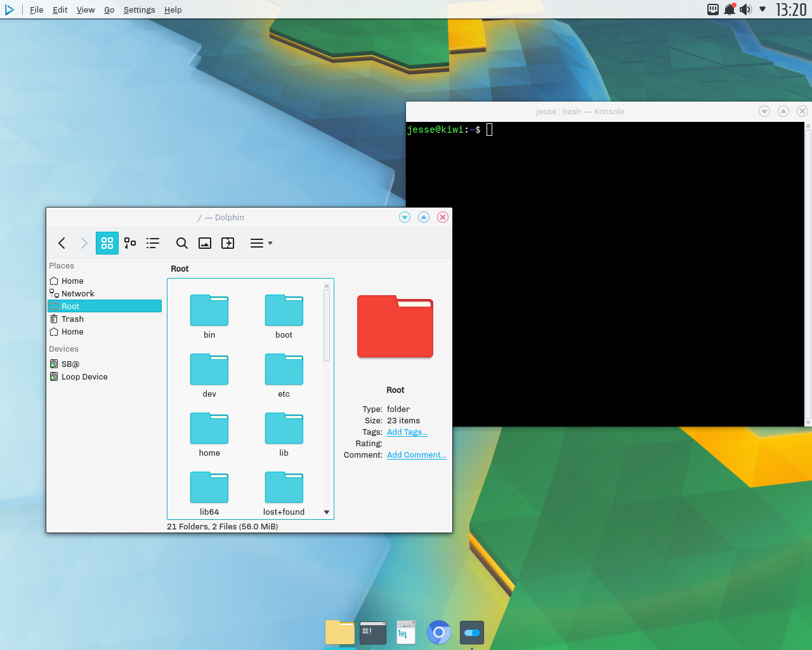Open the network icon in the system tray
Viewport: 812px width, 650px height.
tap(713, 10)
